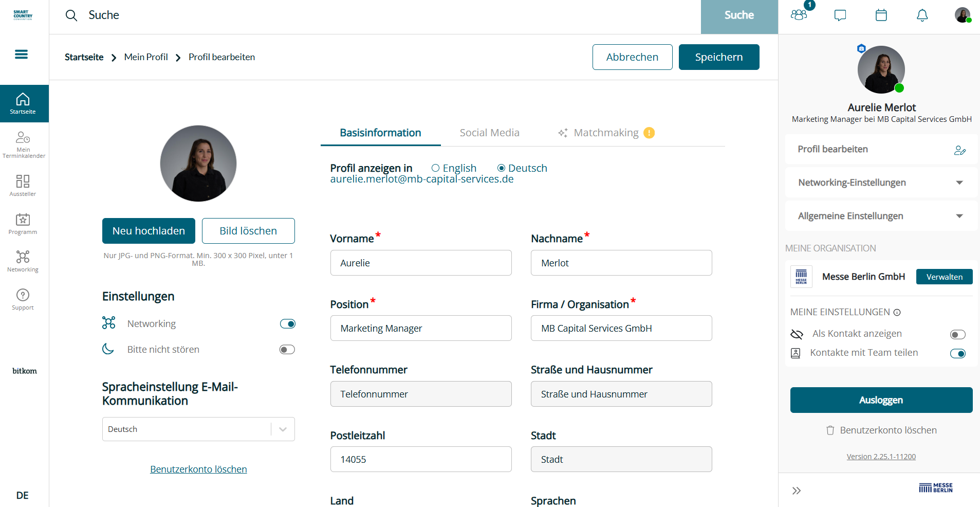Click the Speichern button
The height and width of the screenshot is (507, 980).
[719, 57]
